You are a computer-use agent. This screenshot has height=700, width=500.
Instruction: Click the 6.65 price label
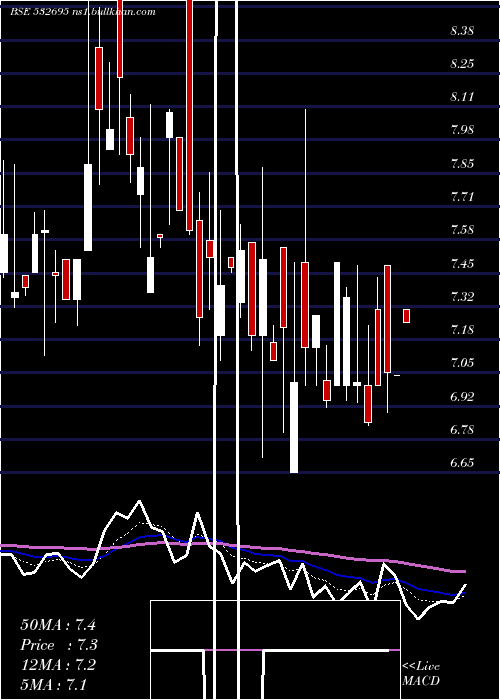[x=462, y=462]
